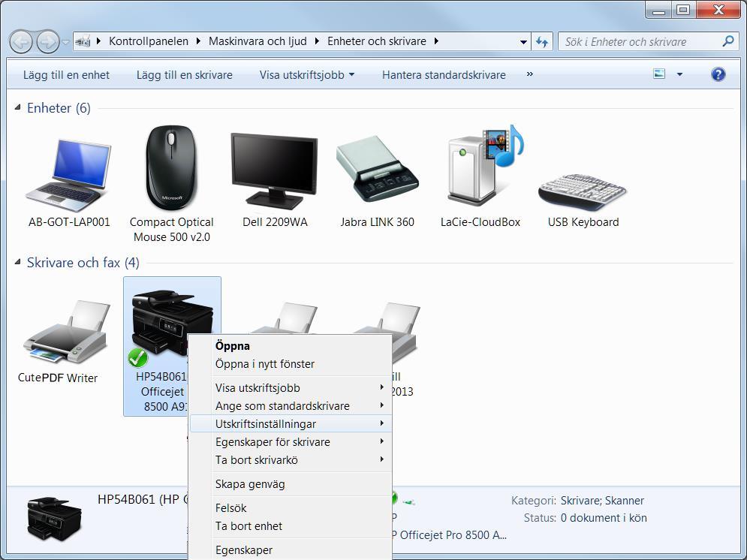Screen dimensions: 747x560
Task: Click Lägg till en enhet button
Action: tap(66, 75)
